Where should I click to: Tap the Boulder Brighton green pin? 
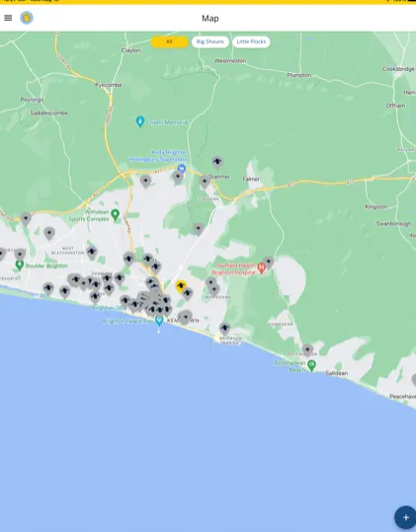click(x=20, y=266)
